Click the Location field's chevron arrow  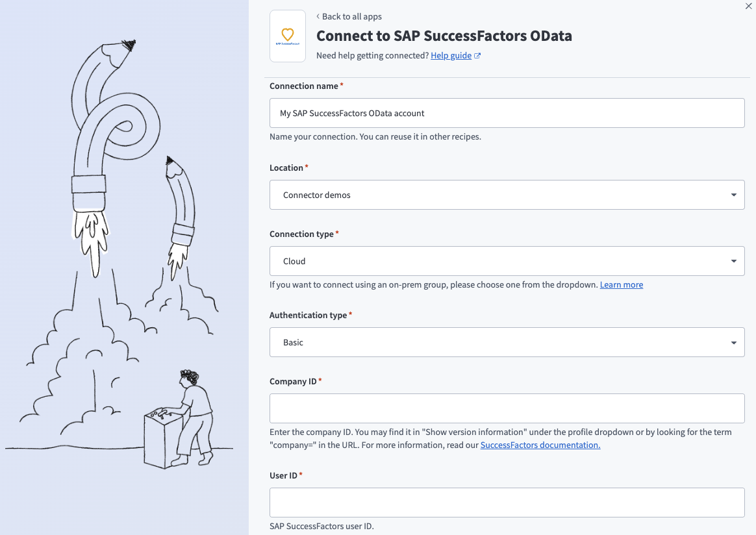click(x=734, y=194)
